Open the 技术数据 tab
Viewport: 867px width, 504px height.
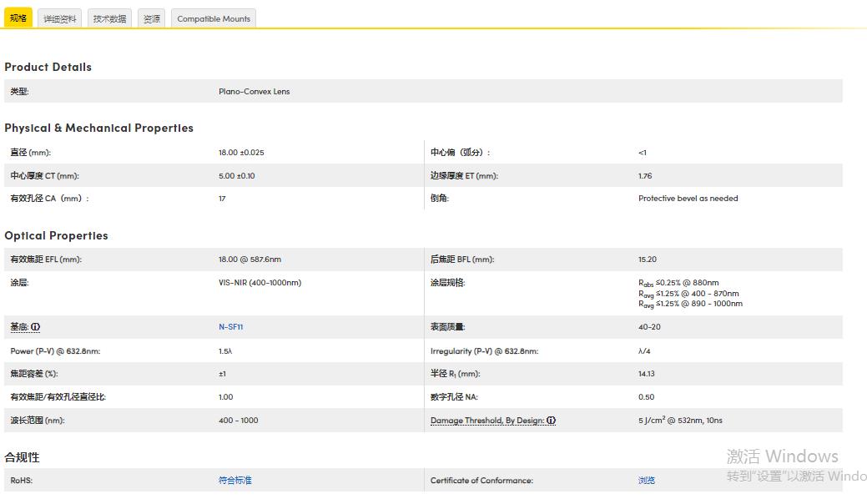tap(109, 18)
